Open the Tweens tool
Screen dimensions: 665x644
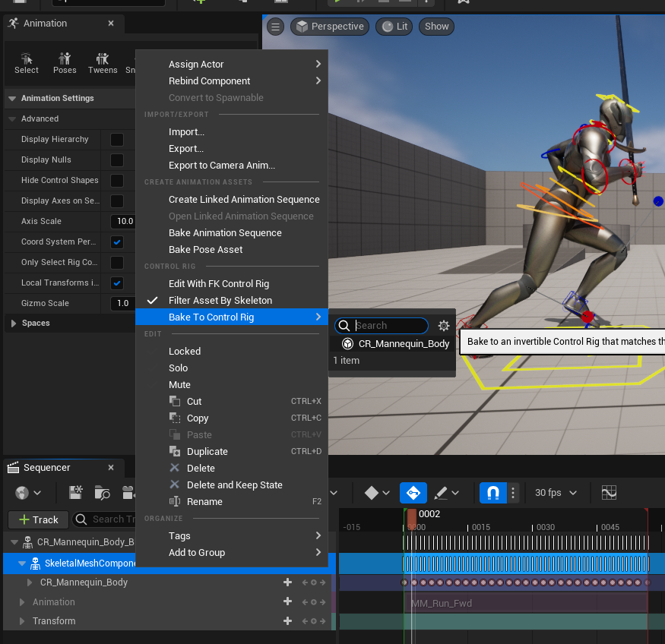point(103,63)
